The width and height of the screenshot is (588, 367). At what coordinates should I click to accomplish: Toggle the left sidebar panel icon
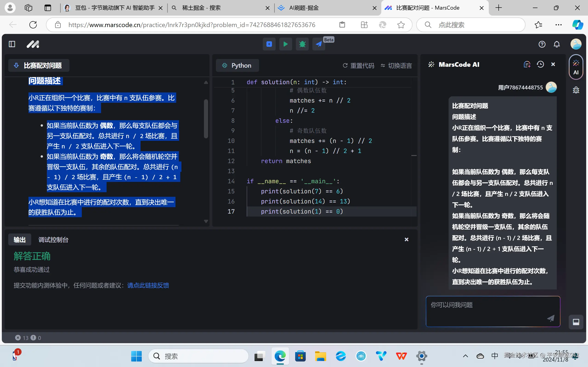click(12, 44)
